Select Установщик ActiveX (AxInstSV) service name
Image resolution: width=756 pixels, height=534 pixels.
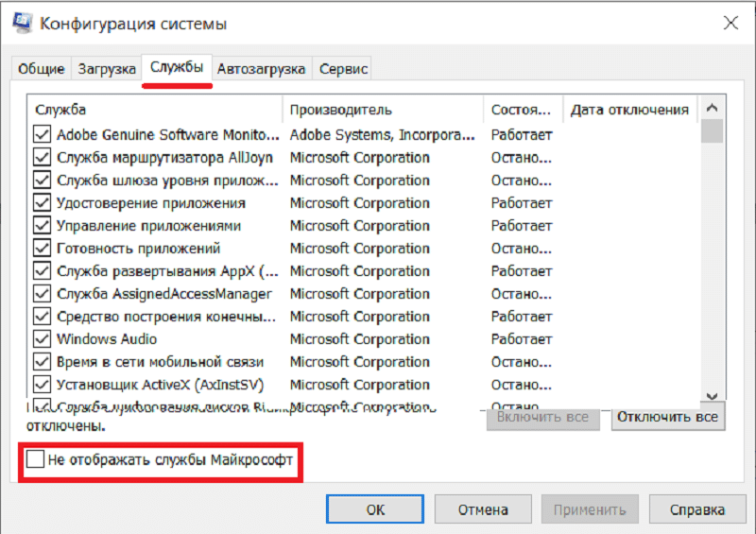[x=161, y=385]
